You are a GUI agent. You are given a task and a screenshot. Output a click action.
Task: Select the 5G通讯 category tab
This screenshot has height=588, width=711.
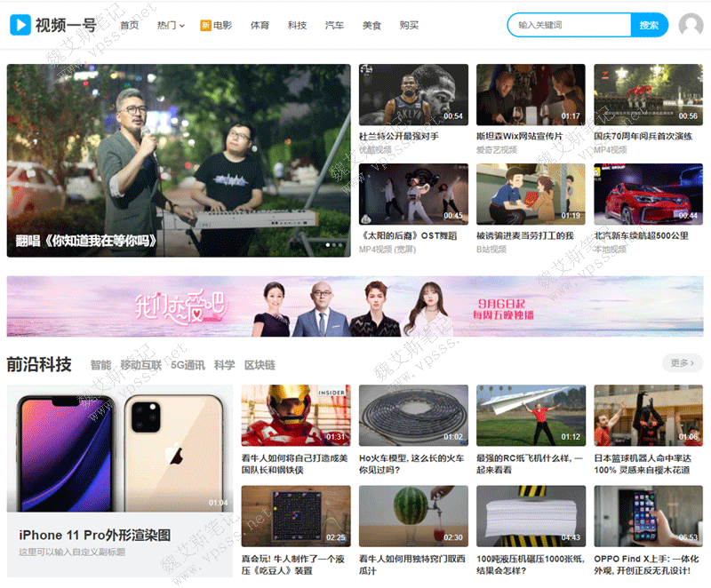pyautogui.click(x=188, y=365)
